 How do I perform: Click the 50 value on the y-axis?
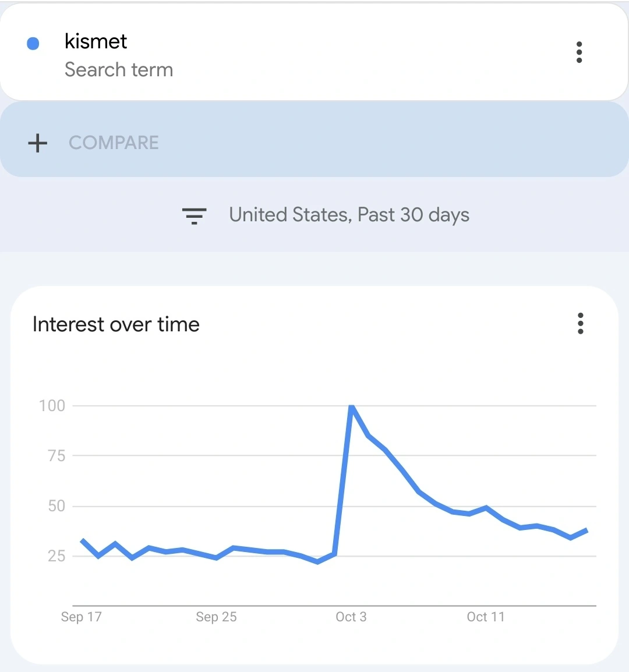coord(56,506)
